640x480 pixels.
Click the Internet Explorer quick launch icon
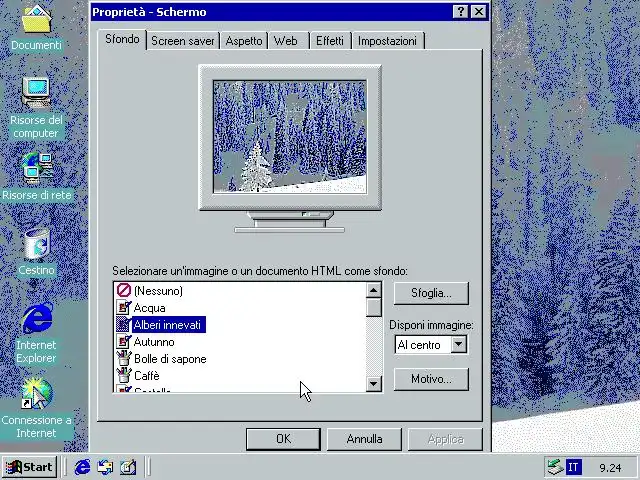pos(82,467)
